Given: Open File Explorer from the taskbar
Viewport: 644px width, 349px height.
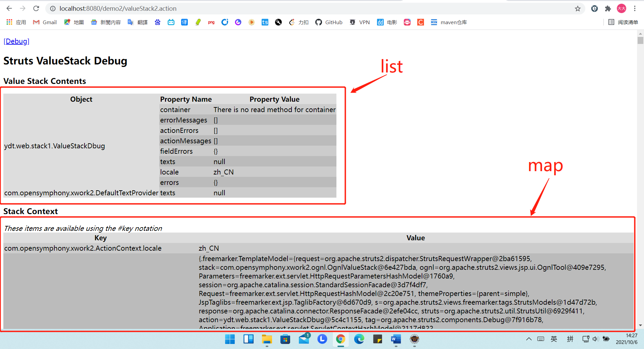Looking at the screenshot, I should pos(267,339).
